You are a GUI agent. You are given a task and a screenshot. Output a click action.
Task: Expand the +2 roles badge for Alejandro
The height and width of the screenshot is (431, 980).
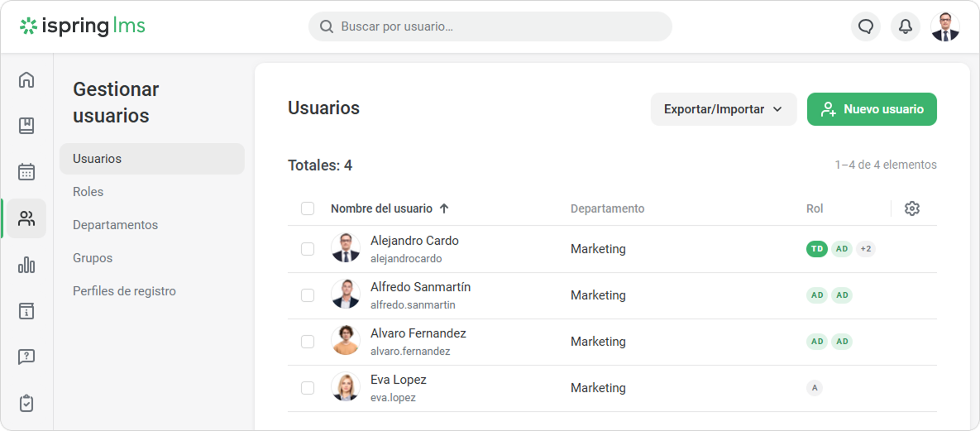(865, 249)
